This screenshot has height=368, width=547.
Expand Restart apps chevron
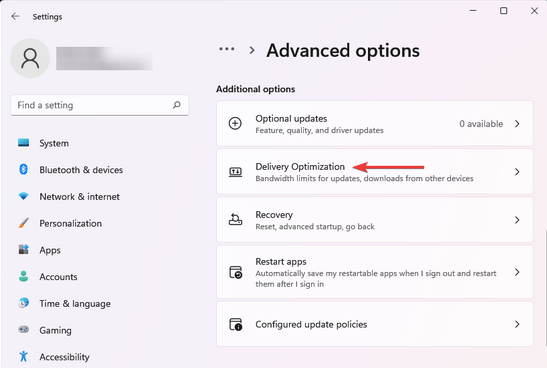[x=517, y=272]
